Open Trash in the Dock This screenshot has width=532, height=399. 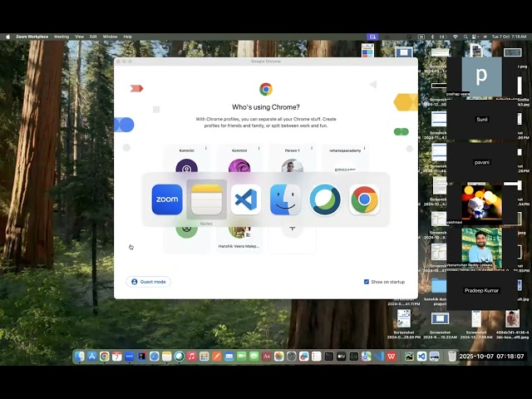click(452, 357)
